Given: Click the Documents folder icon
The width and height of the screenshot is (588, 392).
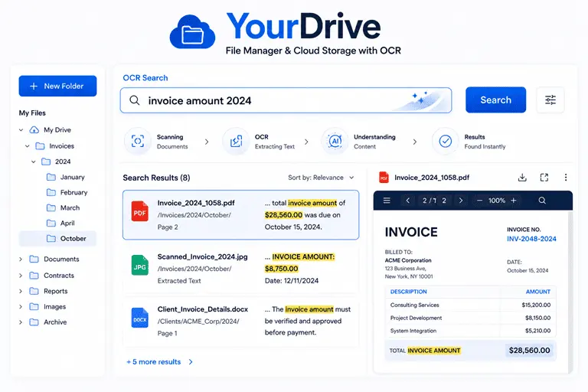Looking at the screenshot, I should 34,260.
